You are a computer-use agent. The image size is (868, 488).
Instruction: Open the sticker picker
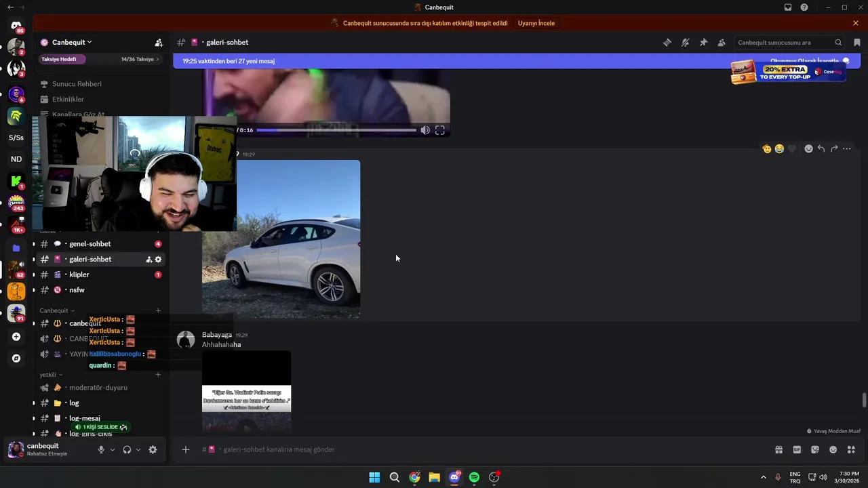click(815, 449)
